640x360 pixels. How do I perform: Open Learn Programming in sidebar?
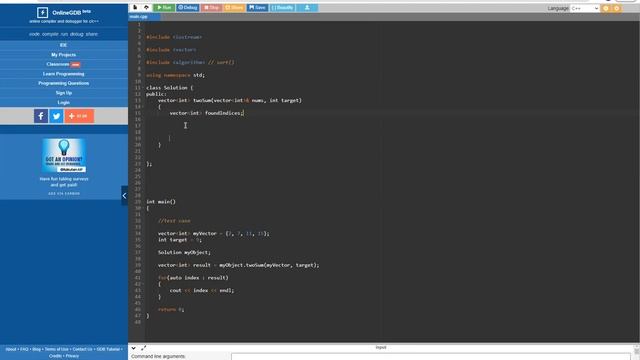pyautogui.click(x=64, y=74)
